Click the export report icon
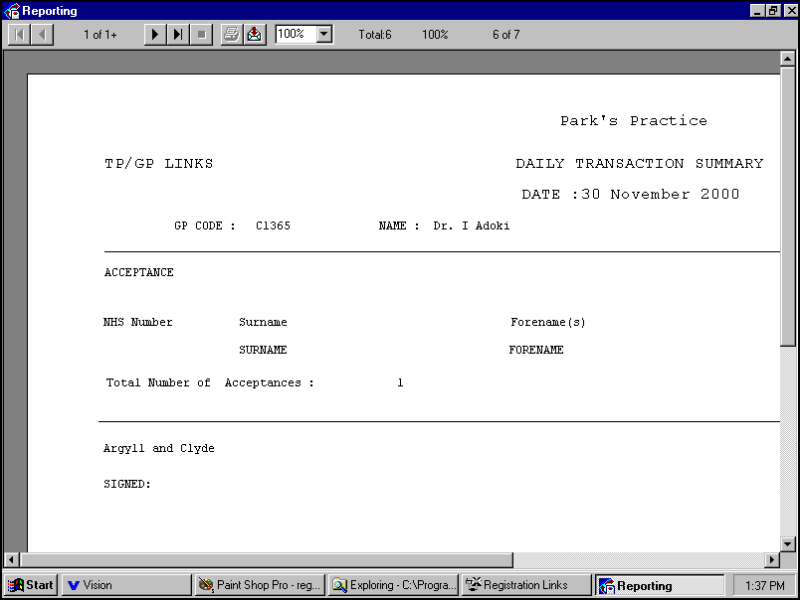 coord(255,35)
